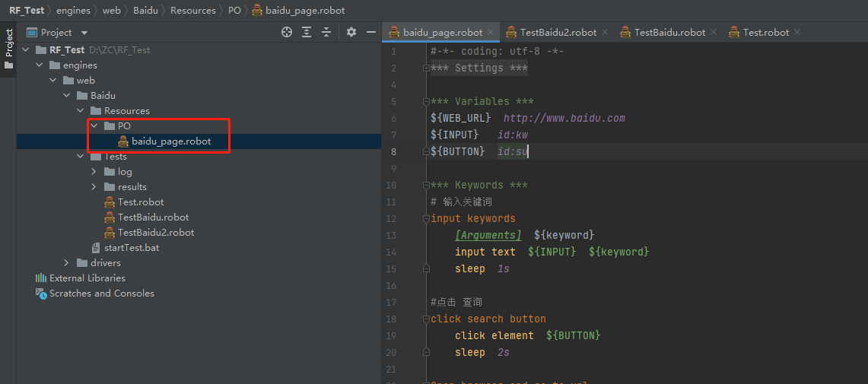
Task: Close the TestBaidu2.robot editor tab
Action: click(605, 32)
